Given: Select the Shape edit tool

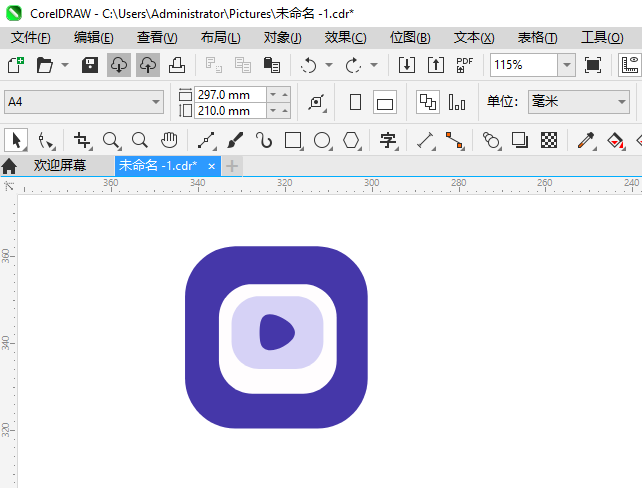Looking at the screenshot, I should 46,140.
